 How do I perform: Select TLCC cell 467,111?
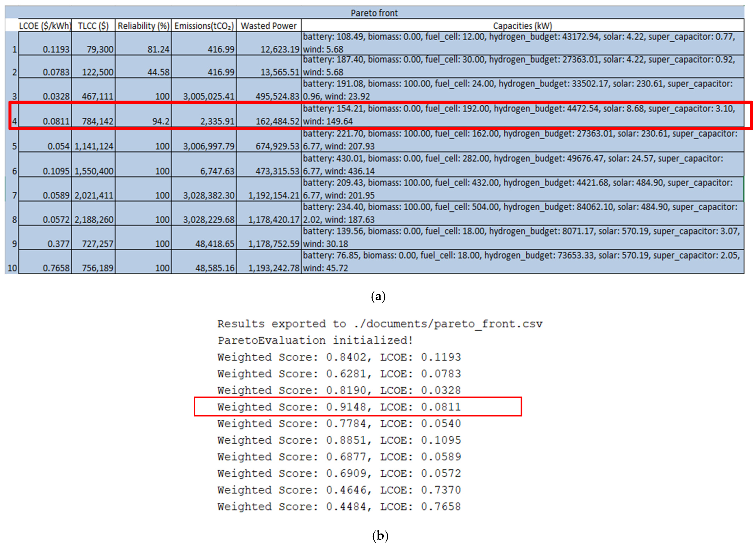click(x=93, y=90)
